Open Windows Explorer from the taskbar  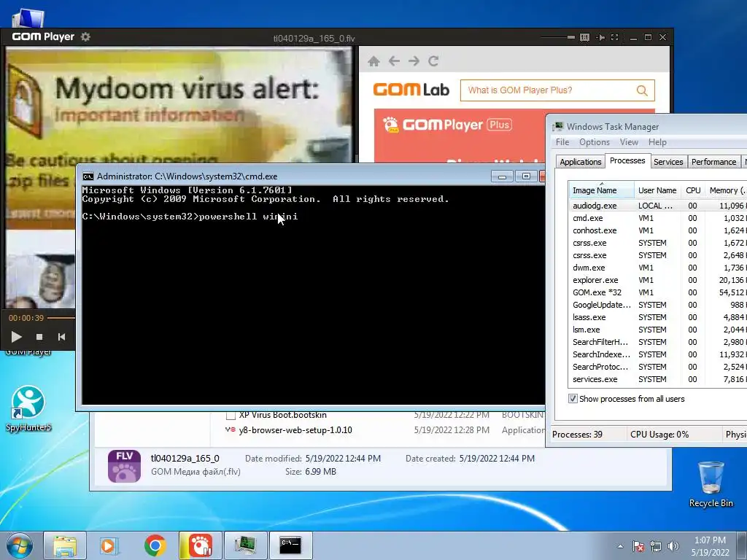[65, 545]
